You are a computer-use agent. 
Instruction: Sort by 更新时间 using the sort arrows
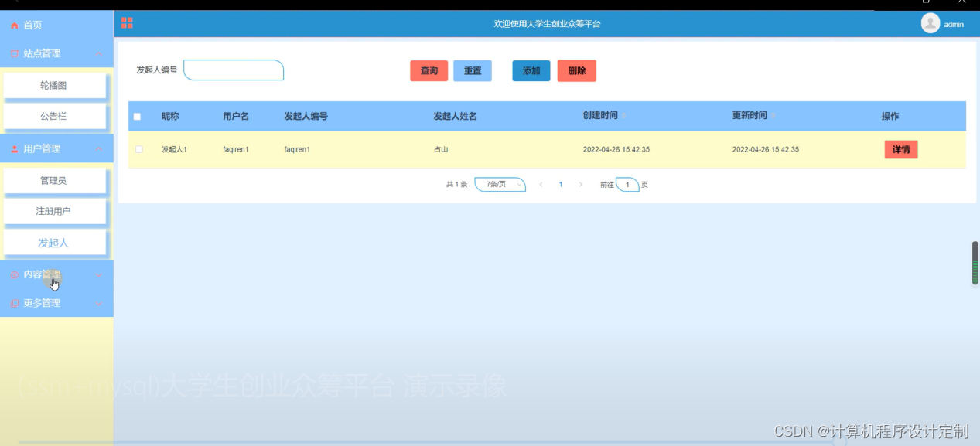click(773, 116)
